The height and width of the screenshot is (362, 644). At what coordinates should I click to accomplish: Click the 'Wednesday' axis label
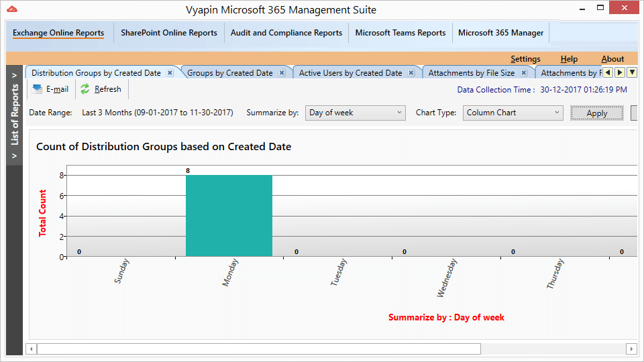[x=447, y=278]
